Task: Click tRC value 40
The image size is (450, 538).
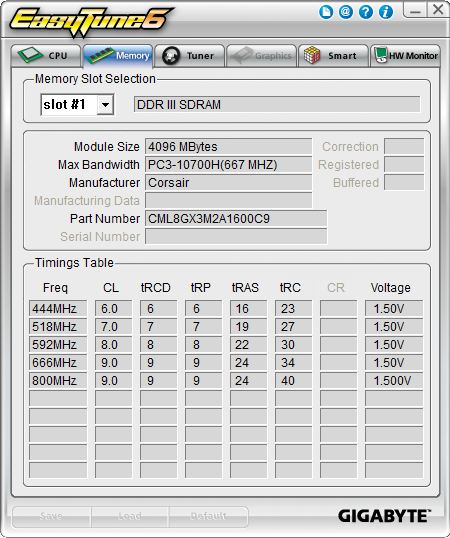Action: [x=293, y=381]
